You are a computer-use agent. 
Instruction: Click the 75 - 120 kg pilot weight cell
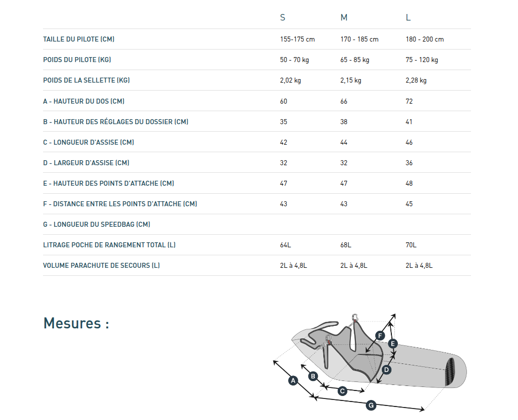pyautogui.click(x=421, y=60)
